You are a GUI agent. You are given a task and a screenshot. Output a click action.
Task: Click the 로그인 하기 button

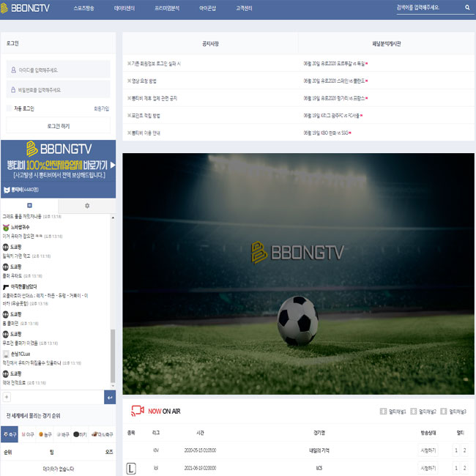[59, 126]
